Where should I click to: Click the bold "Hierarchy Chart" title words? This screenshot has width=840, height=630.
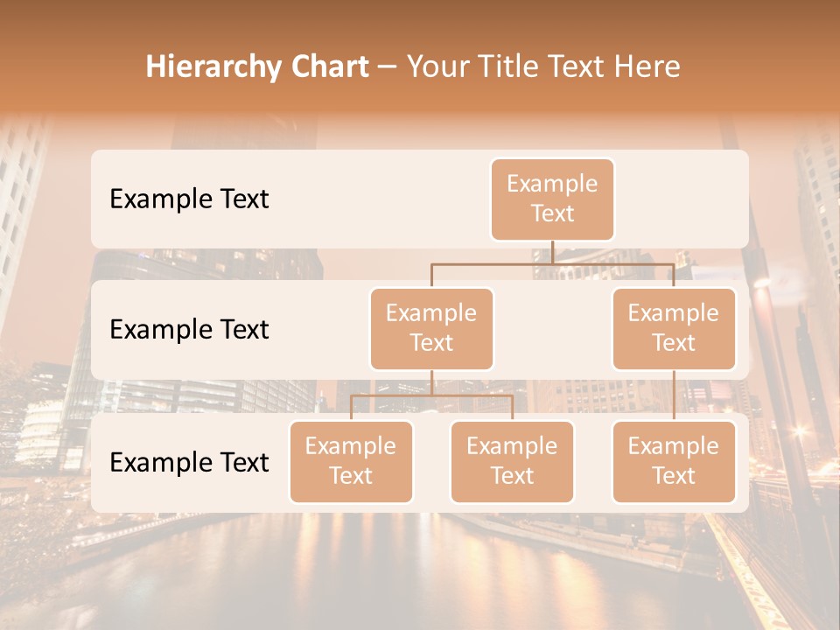pyautogui.click(x=256, y=66)
